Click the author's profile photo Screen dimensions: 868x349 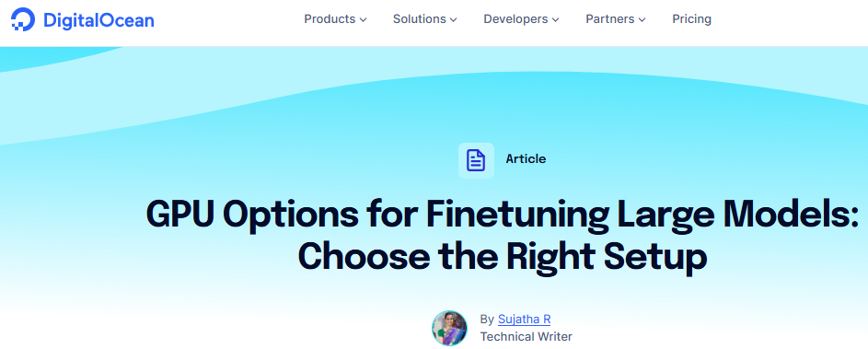point(449,328)
